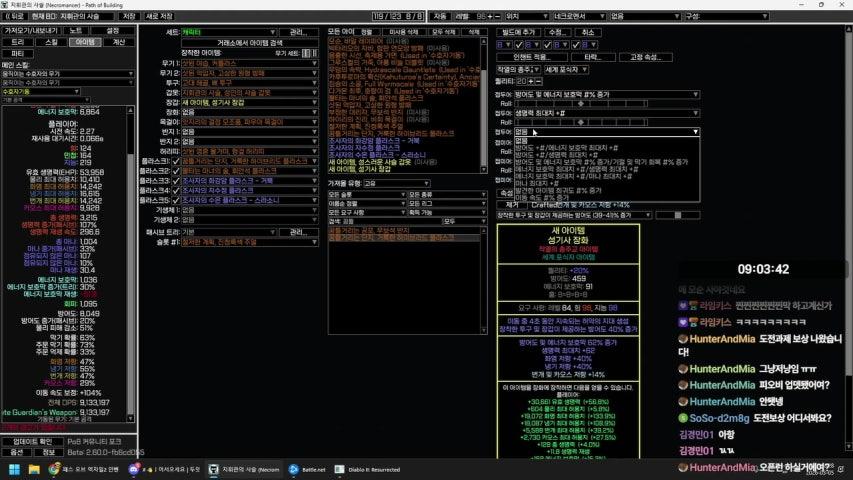Click the level minus stepper button
This screenshot has width=853, height=480.
pyautogui.click(x=495, y=17)
